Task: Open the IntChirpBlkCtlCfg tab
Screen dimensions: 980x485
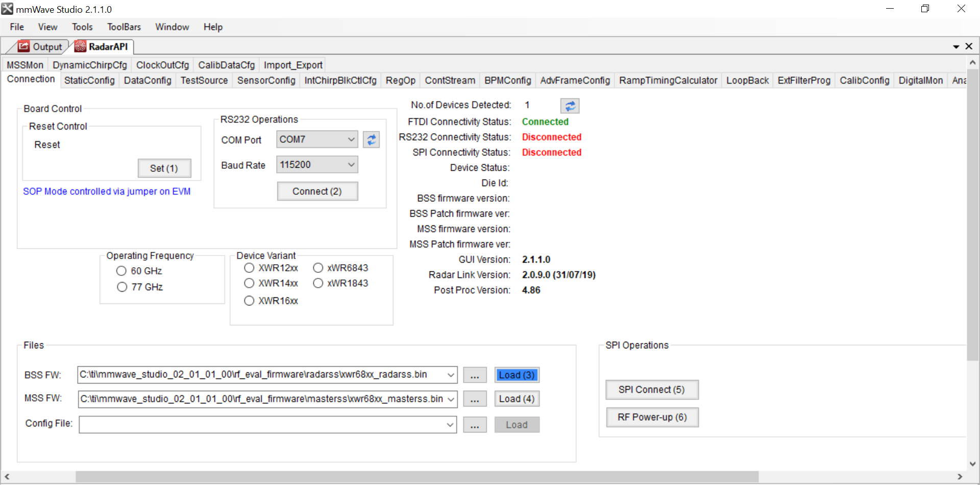Action: pos(340,81)
